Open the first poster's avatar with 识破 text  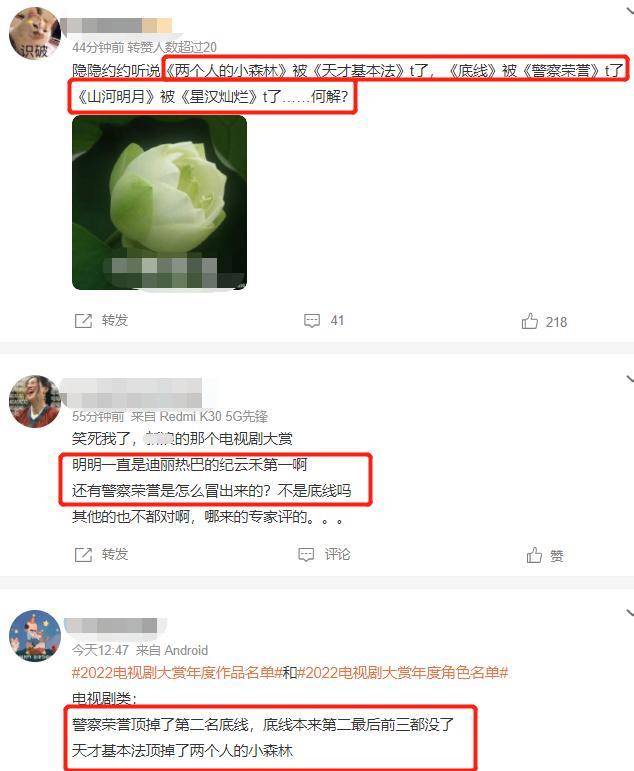pyautogui.click(x=34, y=33)
